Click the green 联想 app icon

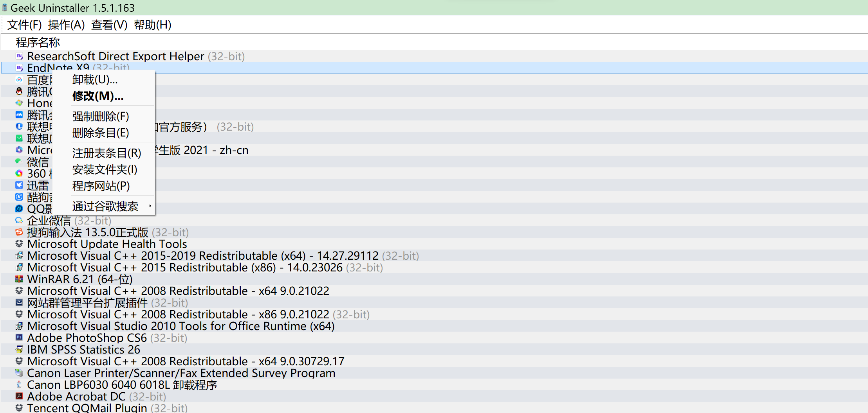click(x=19, y=138)
